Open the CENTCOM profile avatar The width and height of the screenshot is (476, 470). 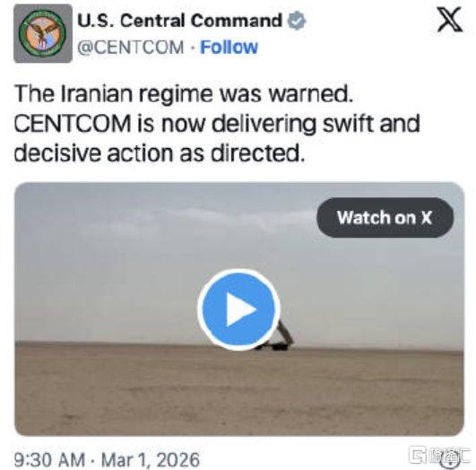tap(43, 33)
